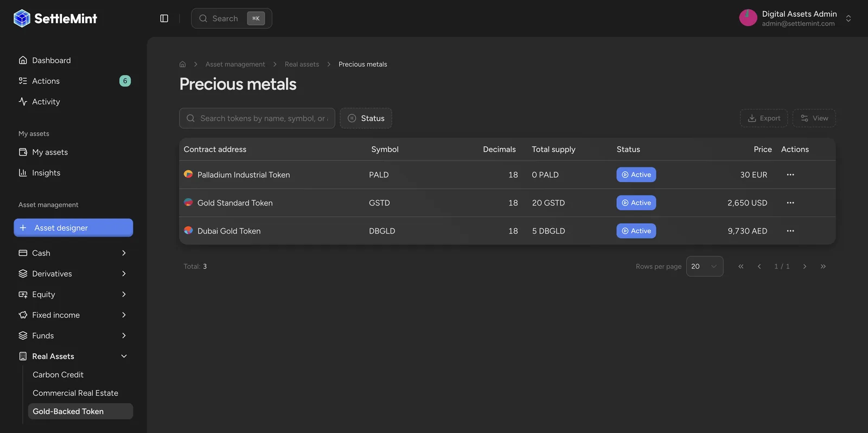Go to home via breadcrumb icon
Viewport: 868px width, 433px height.
[183, 64]
